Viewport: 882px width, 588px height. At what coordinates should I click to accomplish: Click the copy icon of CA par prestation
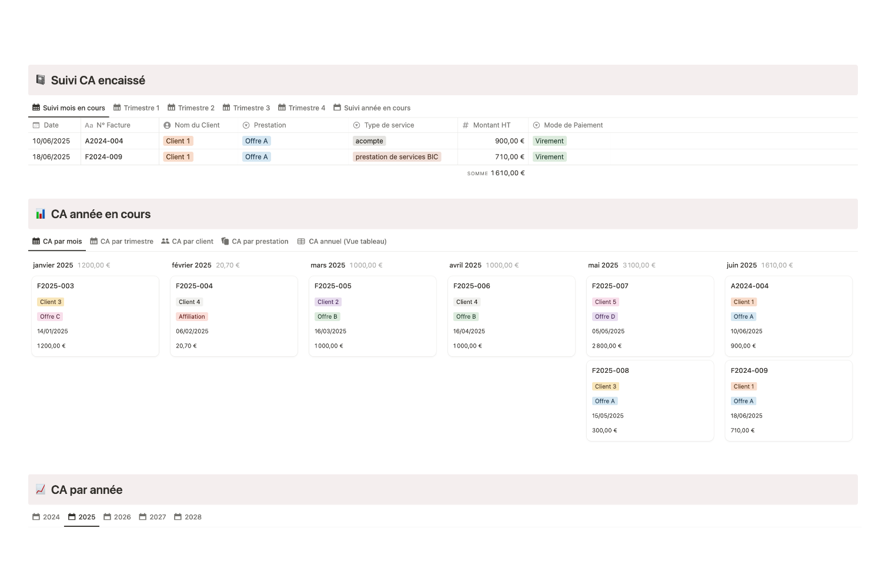pos(225,241)
